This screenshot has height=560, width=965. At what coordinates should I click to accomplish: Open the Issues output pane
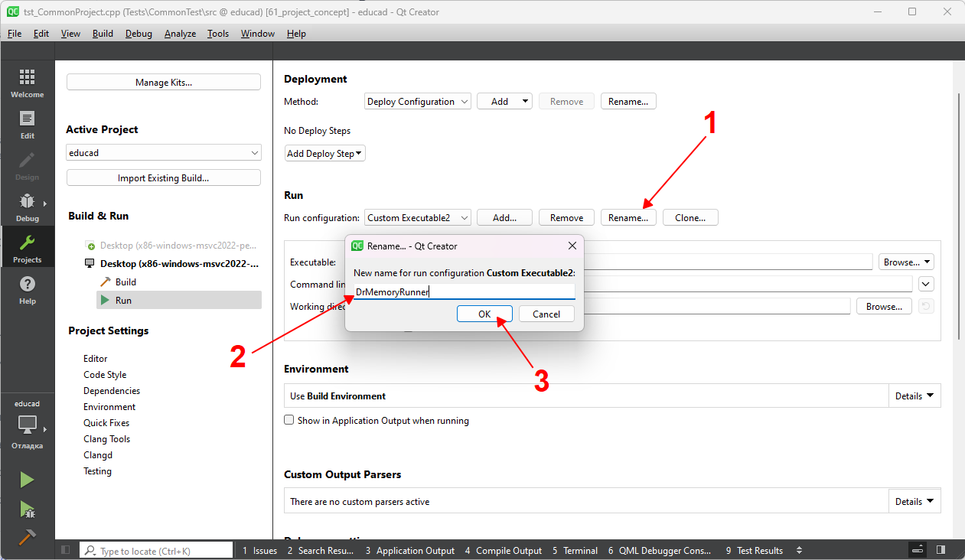259,550
